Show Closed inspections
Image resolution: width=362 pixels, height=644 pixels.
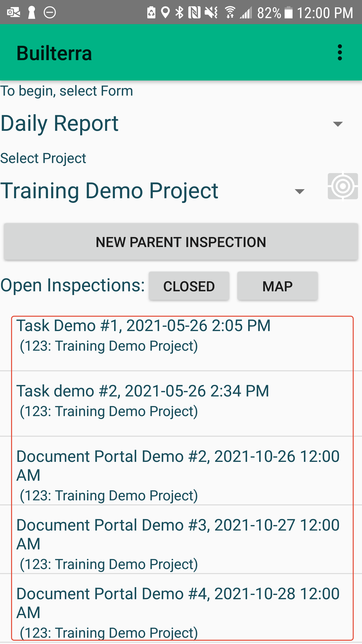[x=189, y=286]
